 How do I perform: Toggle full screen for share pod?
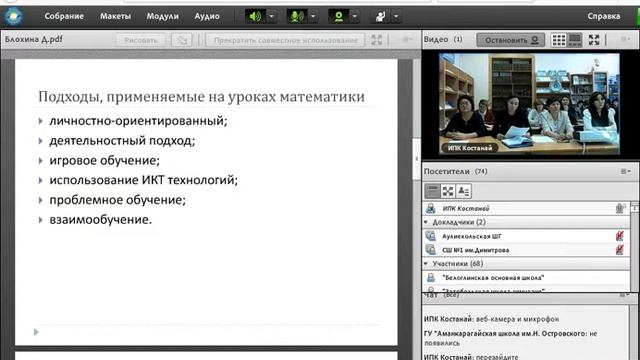point(377,40)
